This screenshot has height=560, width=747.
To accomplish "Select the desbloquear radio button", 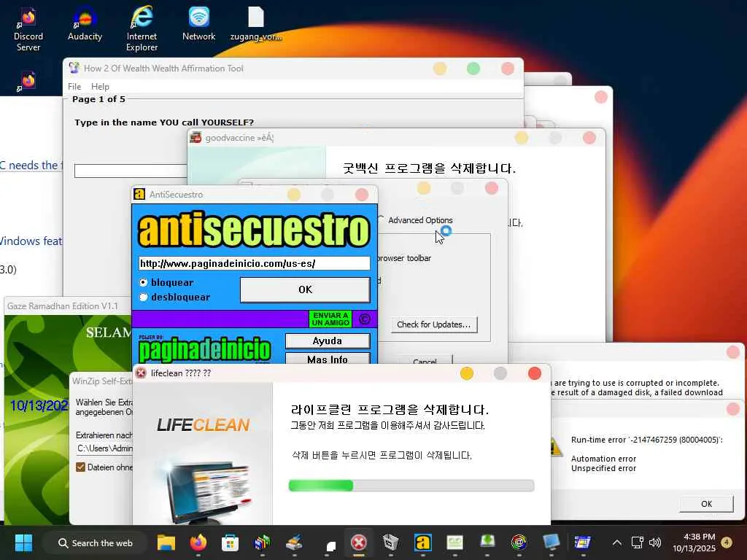I will tap(143, 297).
